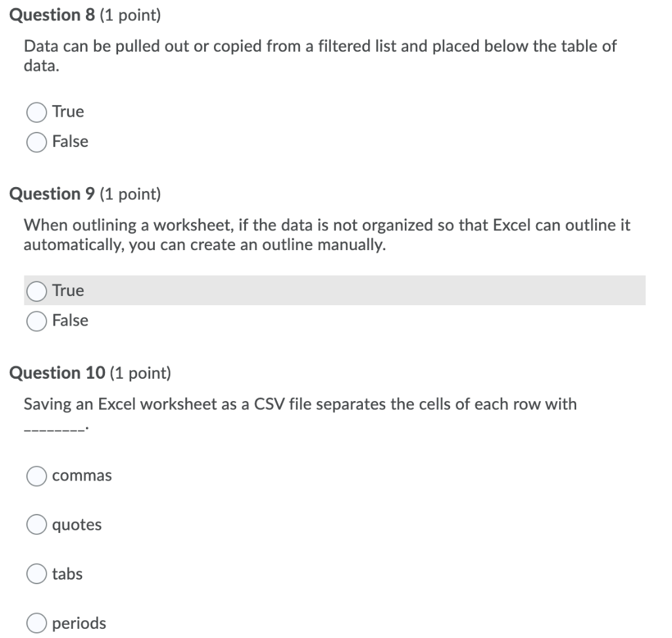The height and width of the screenshot is (638, 672).
Task: Select the quotes answer for Question 10
Action: (36, 524)
